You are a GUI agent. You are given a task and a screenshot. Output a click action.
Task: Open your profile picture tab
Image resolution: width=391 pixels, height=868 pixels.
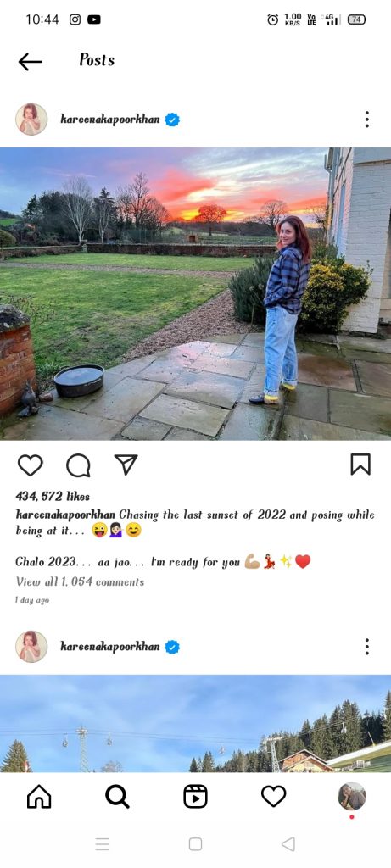352,797
